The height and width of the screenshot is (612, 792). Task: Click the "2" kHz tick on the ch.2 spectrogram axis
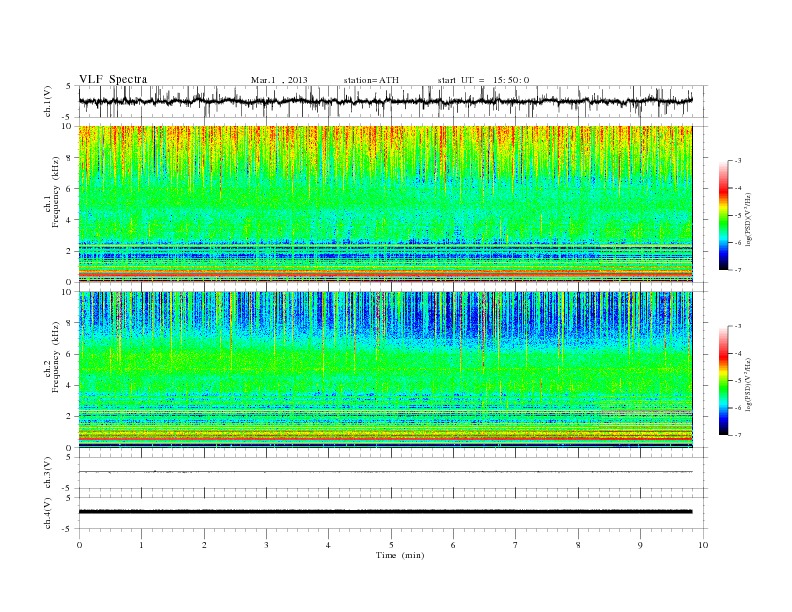(x=70, y=417)
